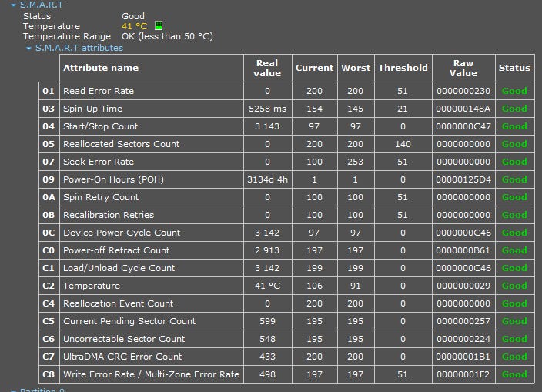Image resolution: width=542 pixels, height=392 pixels.
Task: Click the 5258 ms real value
Action: tap(268, 109)
